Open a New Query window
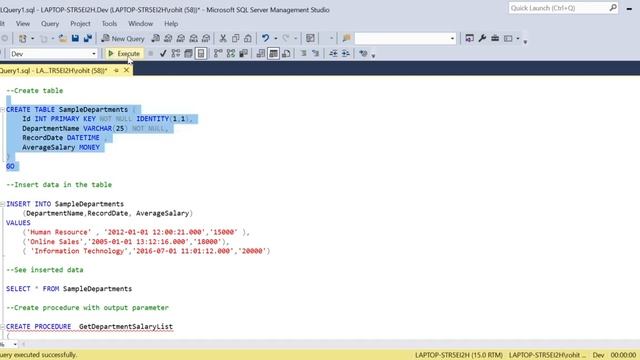Viewport: 640px width, 360px height. coord(123,38)
